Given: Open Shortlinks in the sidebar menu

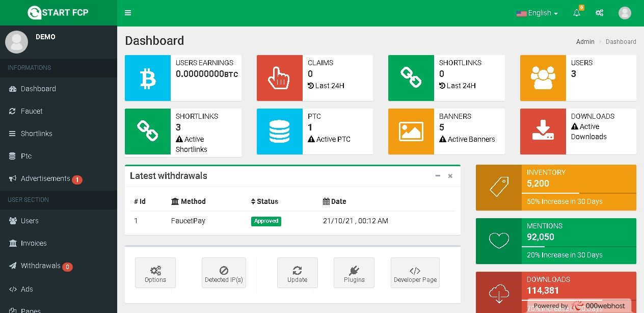Looking at the screenshot, I should click(59, 134).
